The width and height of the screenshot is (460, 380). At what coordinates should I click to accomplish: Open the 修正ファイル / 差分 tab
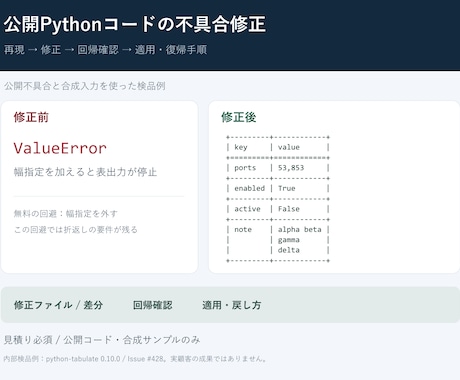pos(58,305)
